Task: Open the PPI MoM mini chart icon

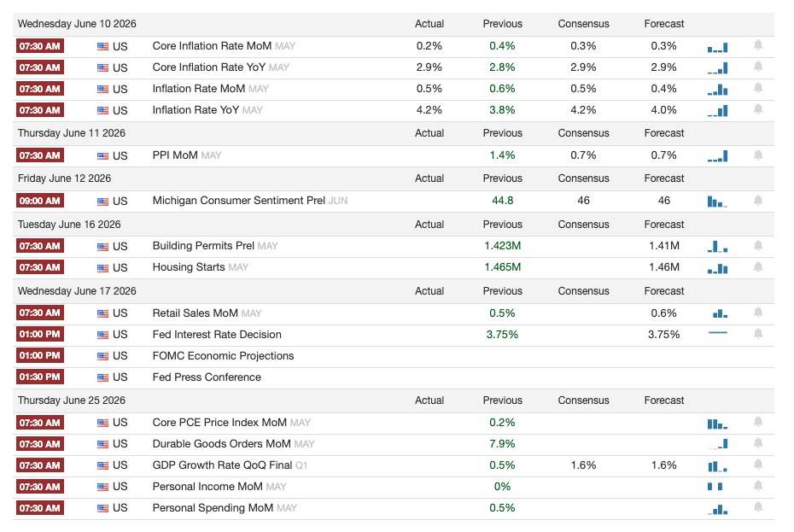Action: [717, 156]
